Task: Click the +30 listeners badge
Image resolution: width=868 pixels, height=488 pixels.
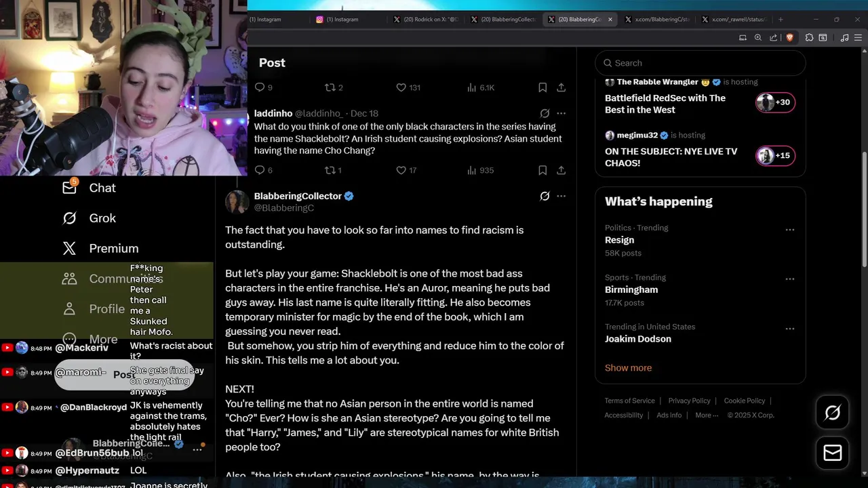Action: [x=775, y=102]
